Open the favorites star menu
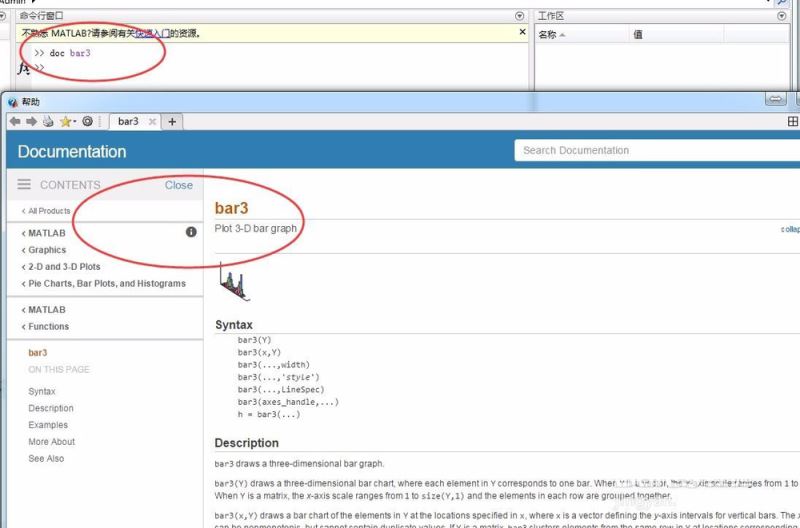 pos(67,121)
